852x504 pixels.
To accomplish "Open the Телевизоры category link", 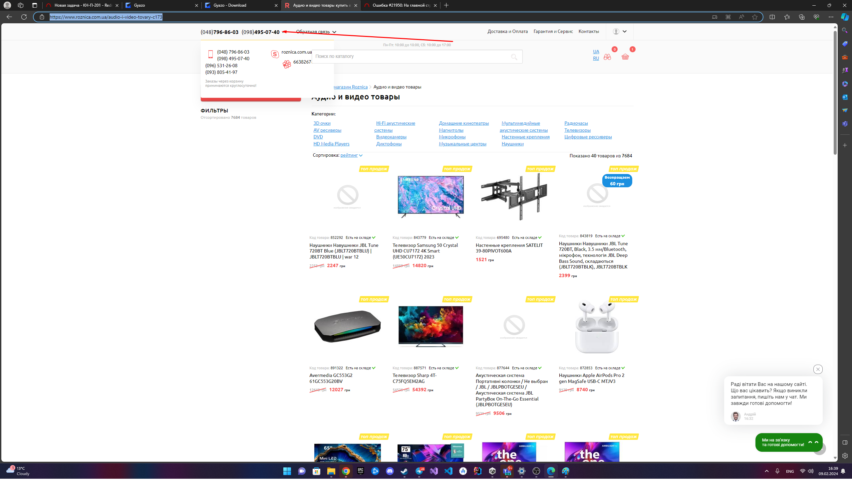I will point(577,130).
